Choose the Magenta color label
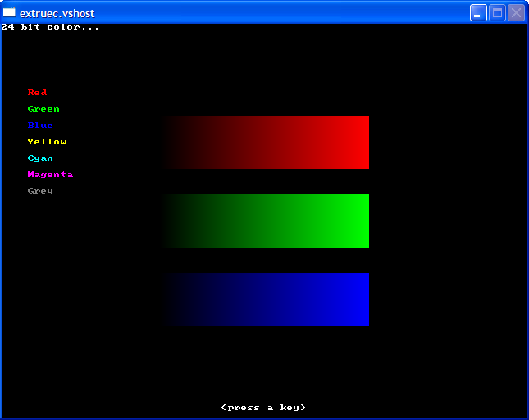This screenshot has height=420, width=529. point(50,175)
